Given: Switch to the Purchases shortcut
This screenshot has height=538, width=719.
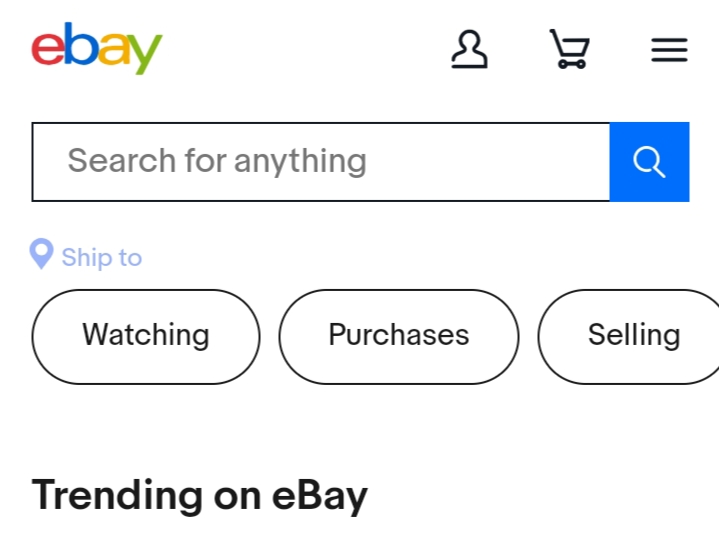Looking at the screenshot, I should [398, 336].
